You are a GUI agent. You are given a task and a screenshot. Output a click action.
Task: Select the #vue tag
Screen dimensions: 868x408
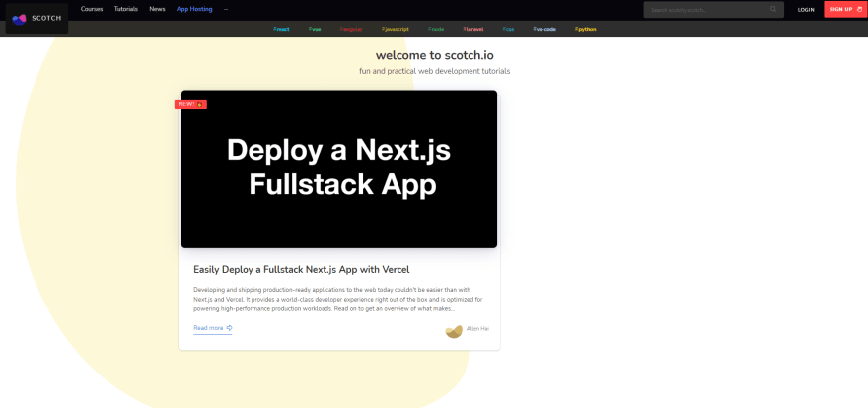pos(315,29)
